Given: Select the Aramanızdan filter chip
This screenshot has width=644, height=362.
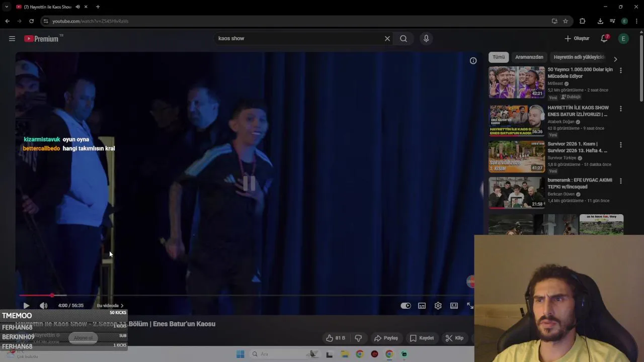Looking at the screenshot, I should (529, 57).
